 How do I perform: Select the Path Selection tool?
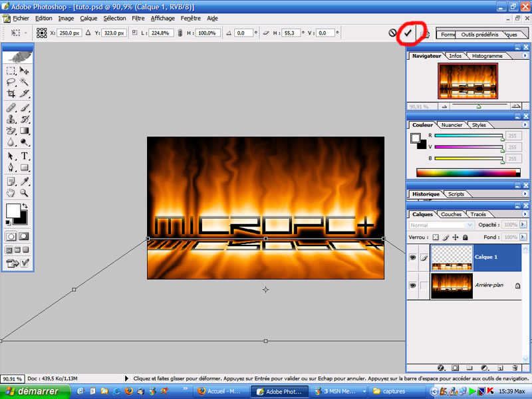pyautogui.click(x=11, y=156)
